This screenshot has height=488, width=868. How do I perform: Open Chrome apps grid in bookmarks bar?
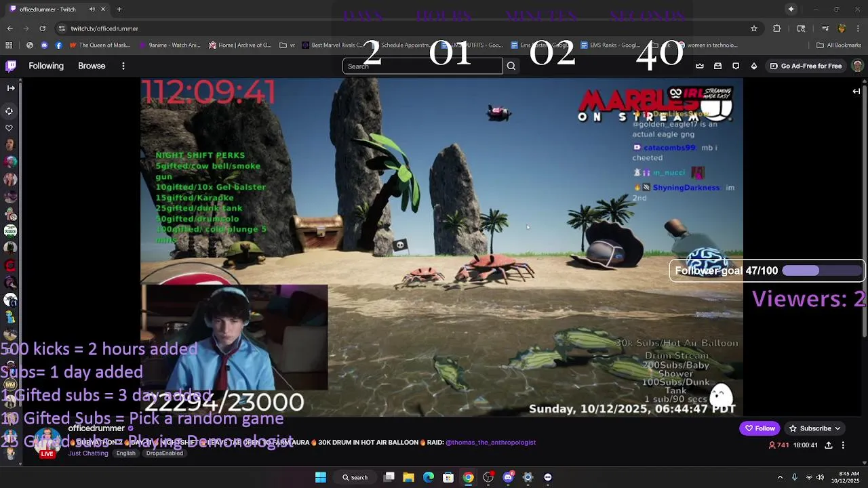9,45
